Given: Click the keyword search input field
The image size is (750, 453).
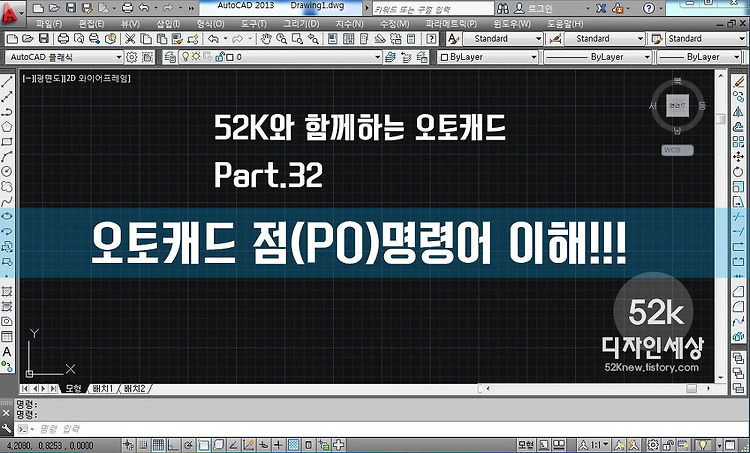Looking at the screenshot, I should point(432,9).
